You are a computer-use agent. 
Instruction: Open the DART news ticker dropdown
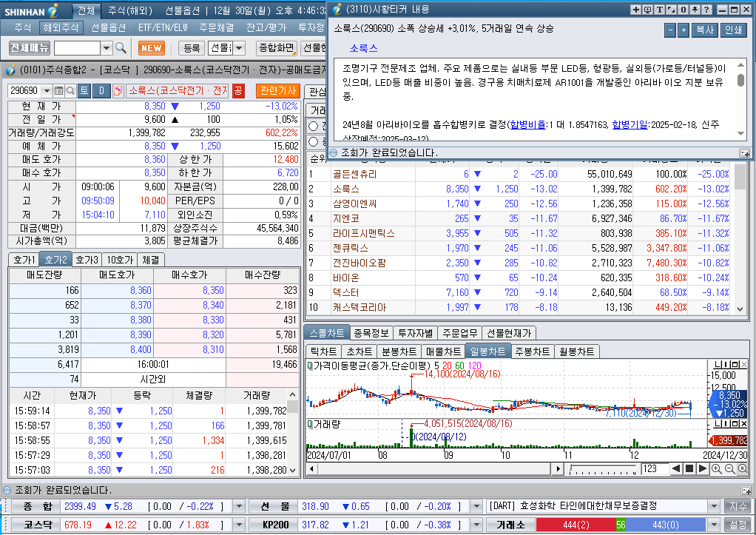point(715,506)
